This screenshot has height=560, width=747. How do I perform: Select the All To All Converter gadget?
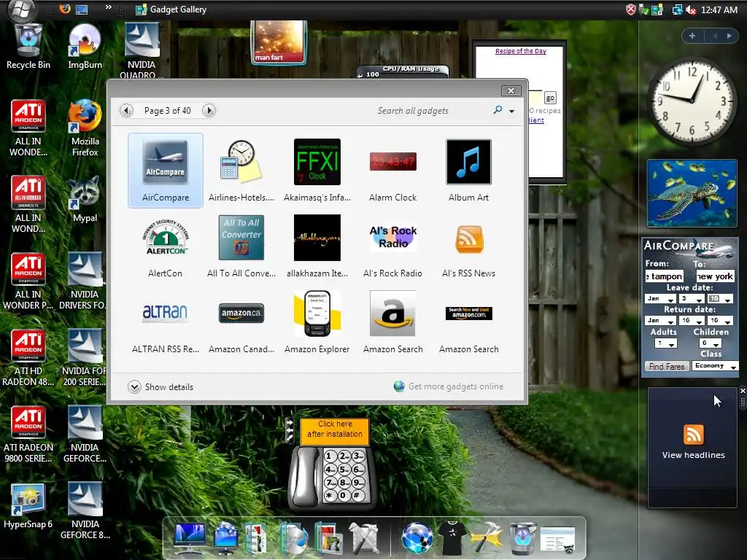241,246
